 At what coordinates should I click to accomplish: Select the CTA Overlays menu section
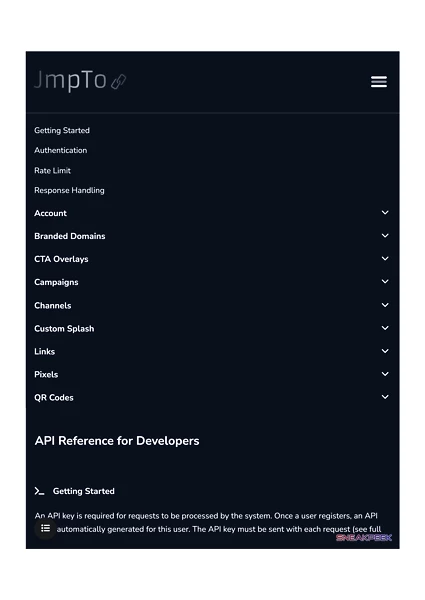212,259
